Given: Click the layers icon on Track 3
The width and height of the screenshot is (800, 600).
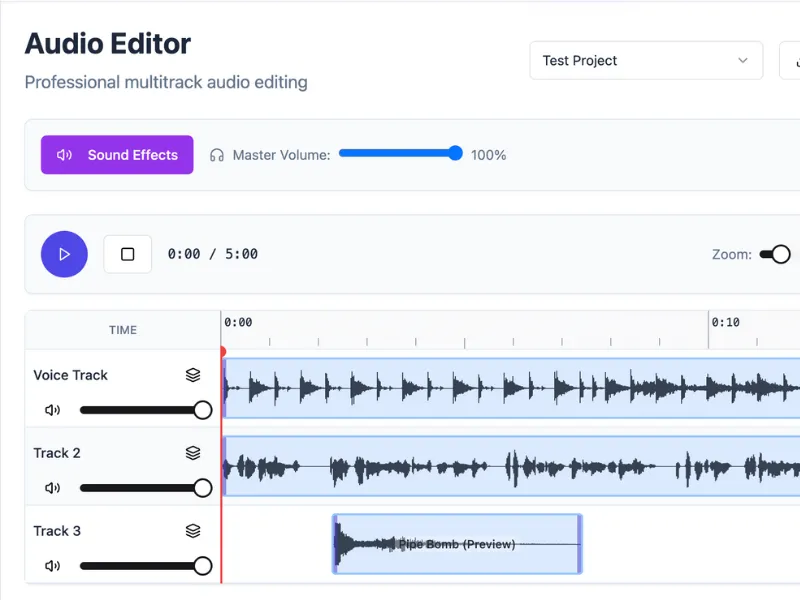Looking at the screenshot, I should [x=193, y=531].
